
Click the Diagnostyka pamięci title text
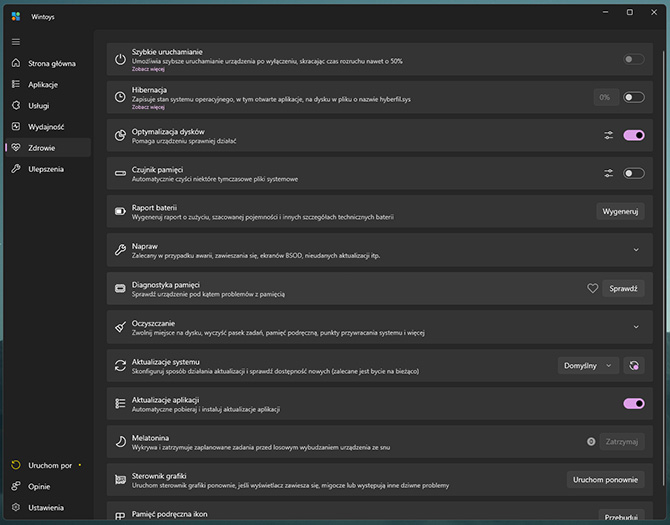pyautogui.click(x=165, y=284)
